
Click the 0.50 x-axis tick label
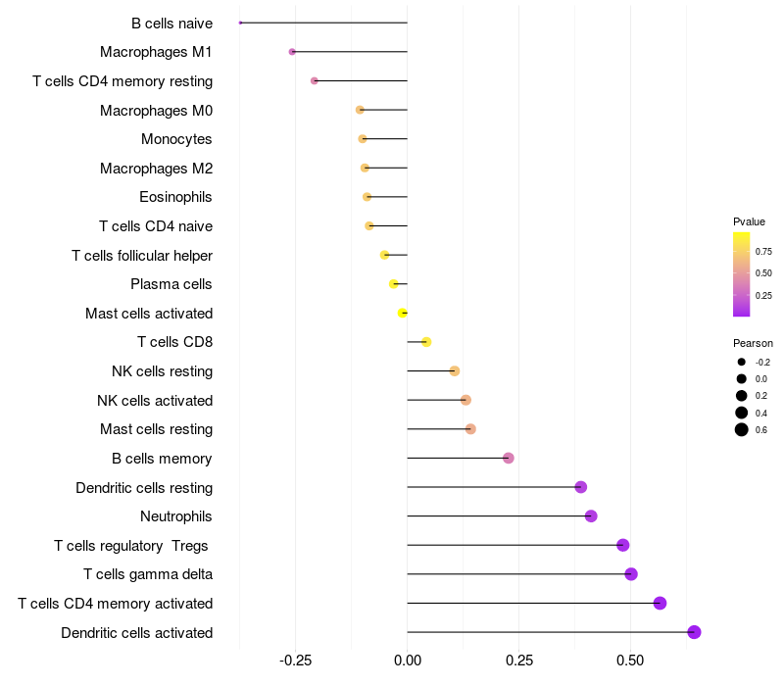(630, 661)
